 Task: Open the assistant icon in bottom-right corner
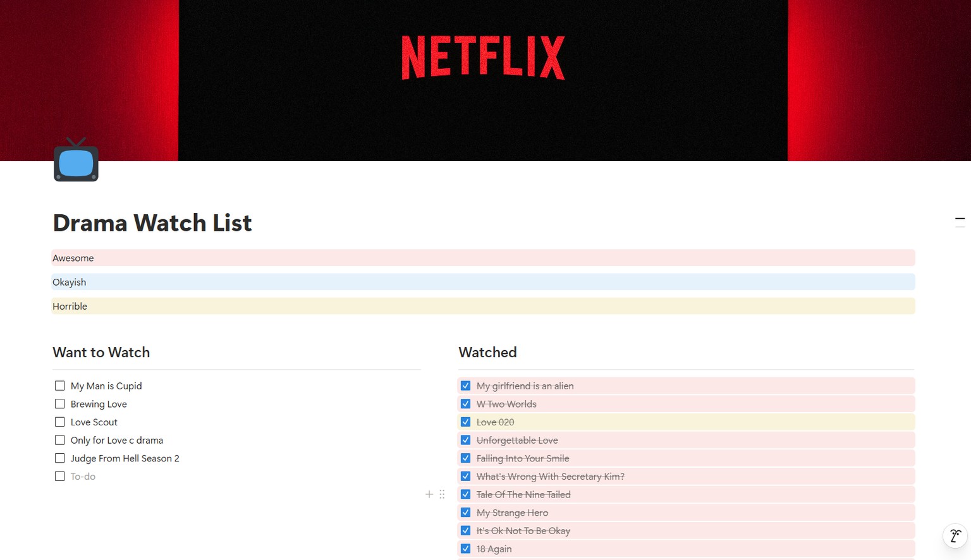(x=955, y=536)
